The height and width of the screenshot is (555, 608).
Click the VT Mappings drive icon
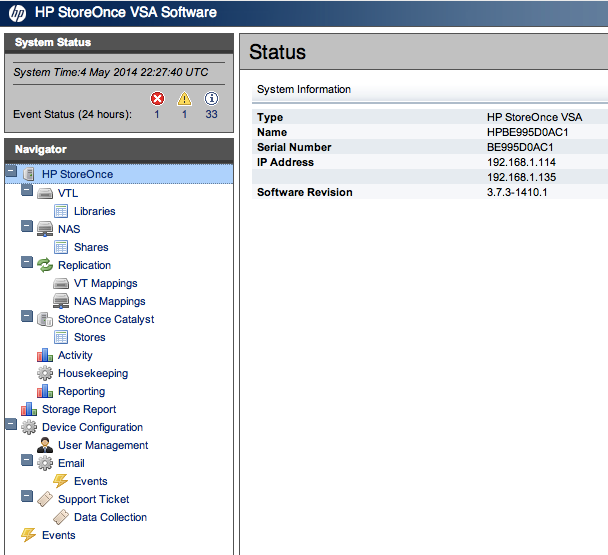click(x=61, y=284)
